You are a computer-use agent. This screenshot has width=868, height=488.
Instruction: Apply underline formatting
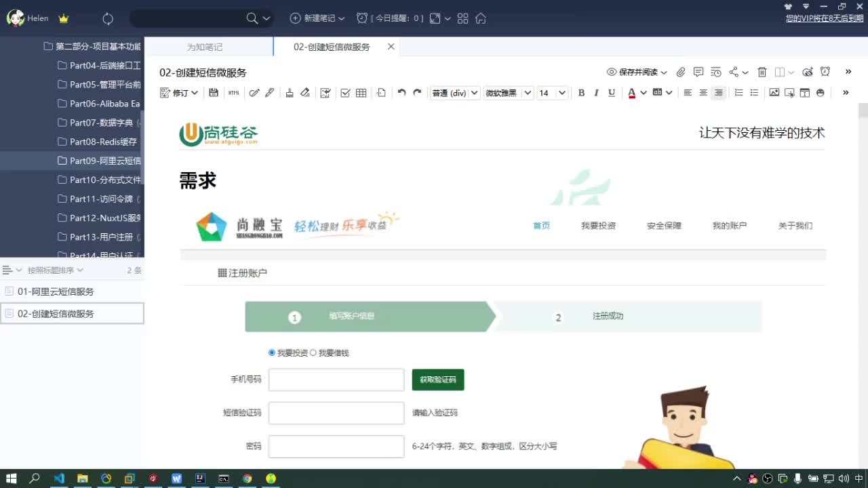(x=612, y=93)
